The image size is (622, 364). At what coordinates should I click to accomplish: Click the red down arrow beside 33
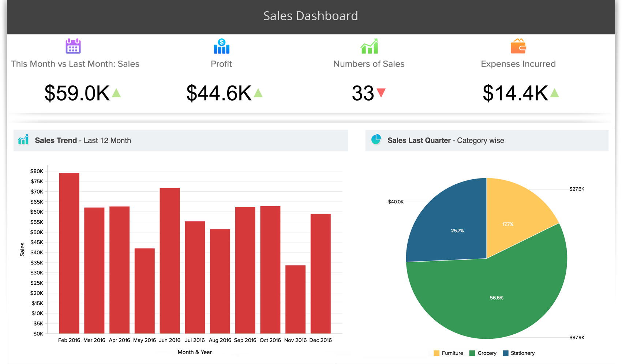381,93
